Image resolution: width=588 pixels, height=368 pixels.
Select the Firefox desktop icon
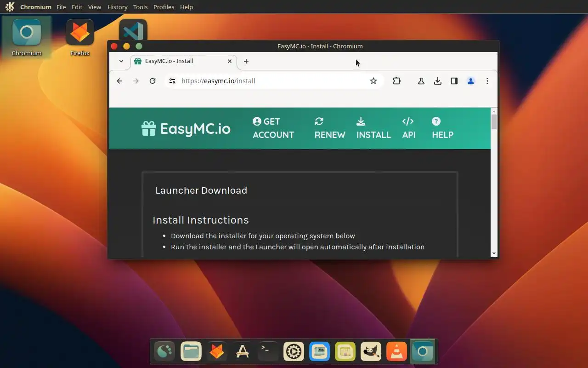(80, 38)
